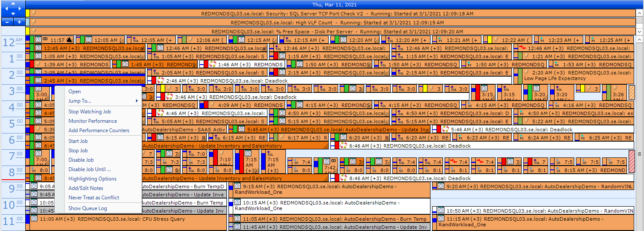Click the QS icon of the 4:16 AM event
644x231 pixels.
point(557,105)
